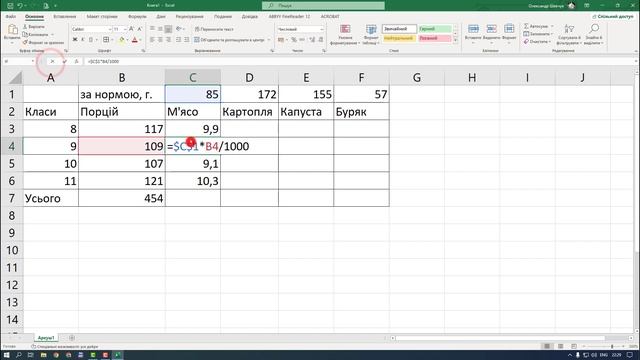Click the Paste clipboard icon
The image size is (640, 360).
[x=13, y=30]
